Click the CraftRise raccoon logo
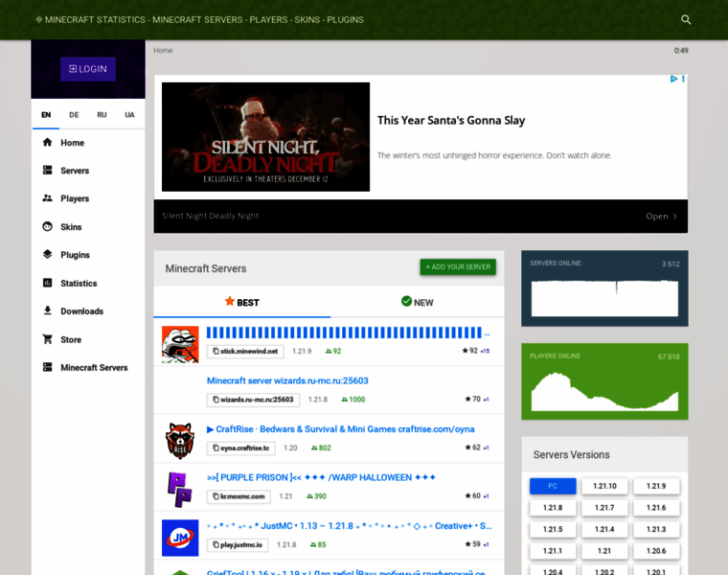The height and width of the screenshot is (575, 728). (x=180, y=441)
